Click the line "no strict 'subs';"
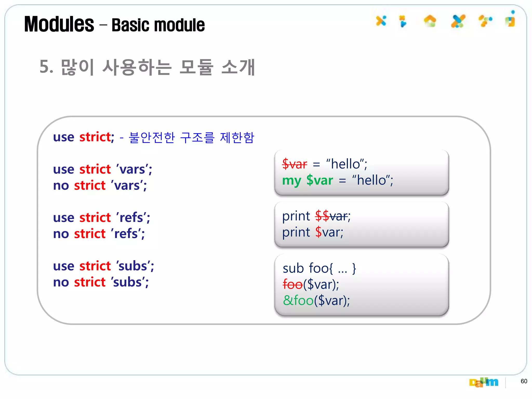 coord(101,282)
